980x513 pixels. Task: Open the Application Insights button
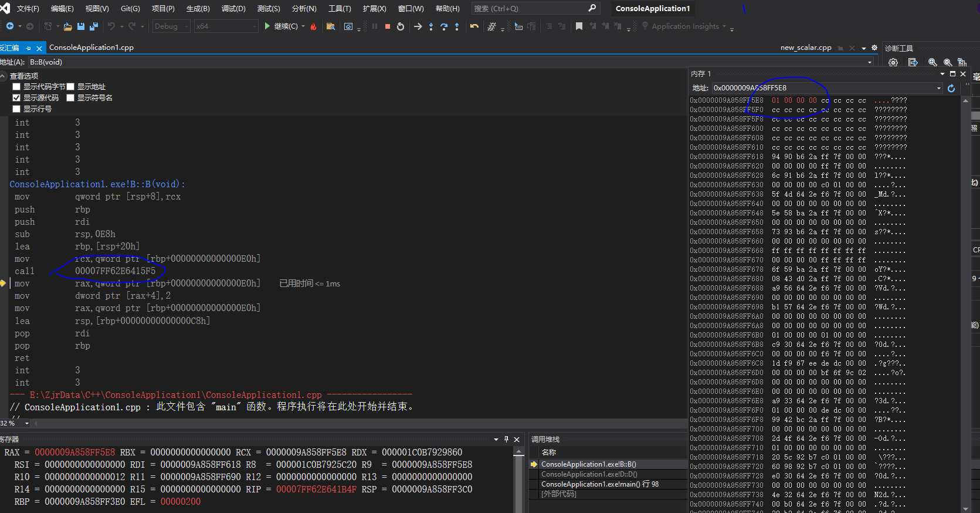point(684,26)
